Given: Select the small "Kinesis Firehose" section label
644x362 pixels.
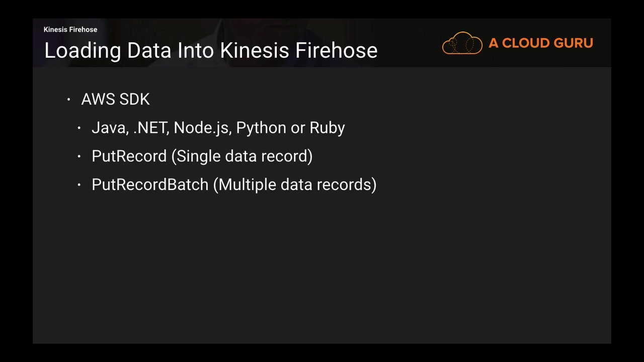Looking at the screenshot, I should click(70, 30).
